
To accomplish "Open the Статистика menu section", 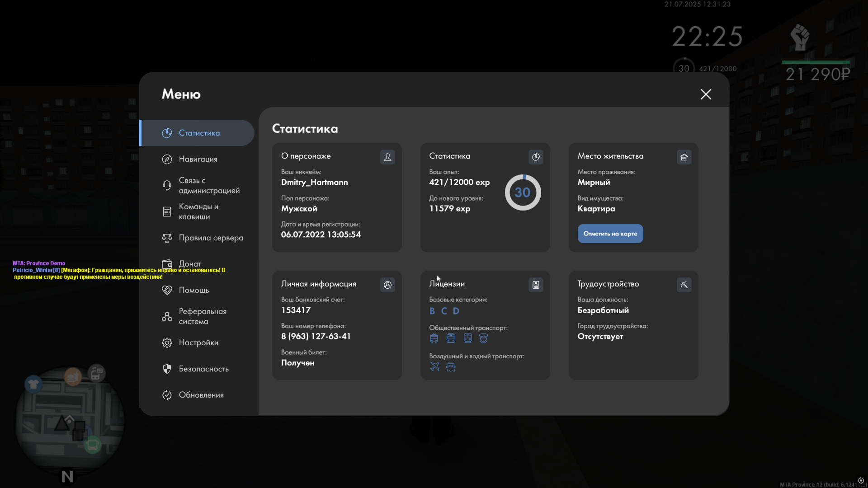I will 197,133.
